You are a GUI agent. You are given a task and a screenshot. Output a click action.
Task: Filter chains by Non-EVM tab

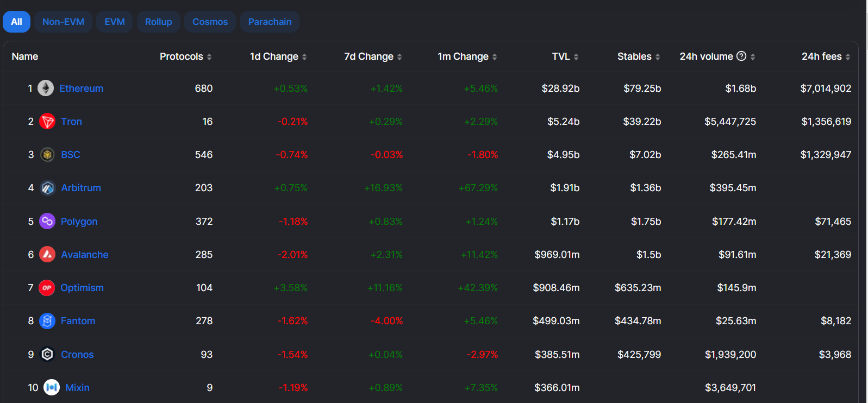tap(63, 22)
